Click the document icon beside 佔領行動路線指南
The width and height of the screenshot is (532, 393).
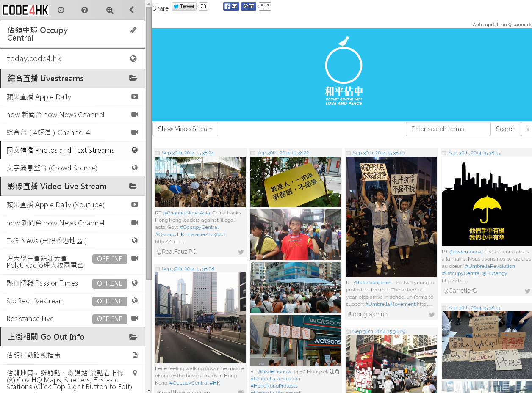(x=134, y=355)
